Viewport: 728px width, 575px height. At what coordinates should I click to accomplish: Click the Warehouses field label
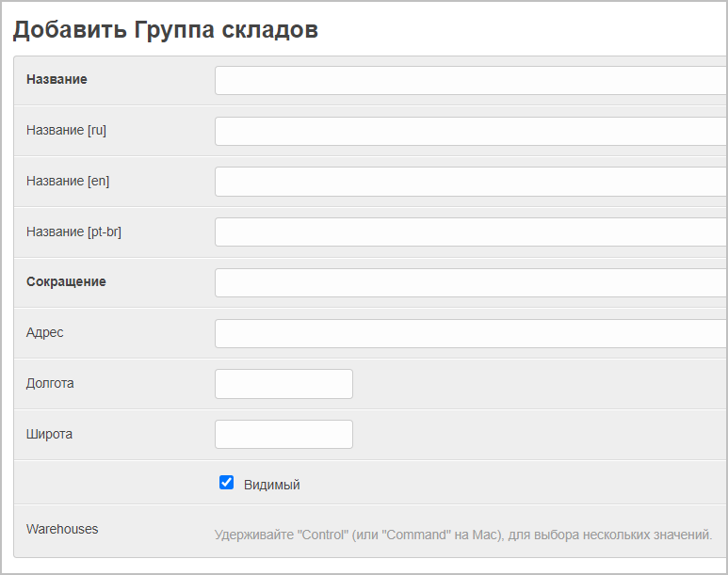tap(62, 529)
